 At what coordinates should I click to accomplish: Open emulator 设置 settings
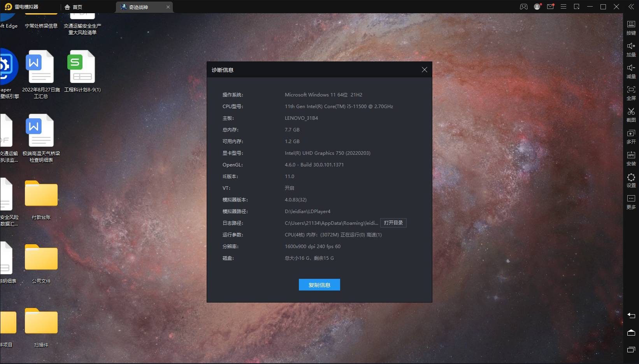point(631,180)
